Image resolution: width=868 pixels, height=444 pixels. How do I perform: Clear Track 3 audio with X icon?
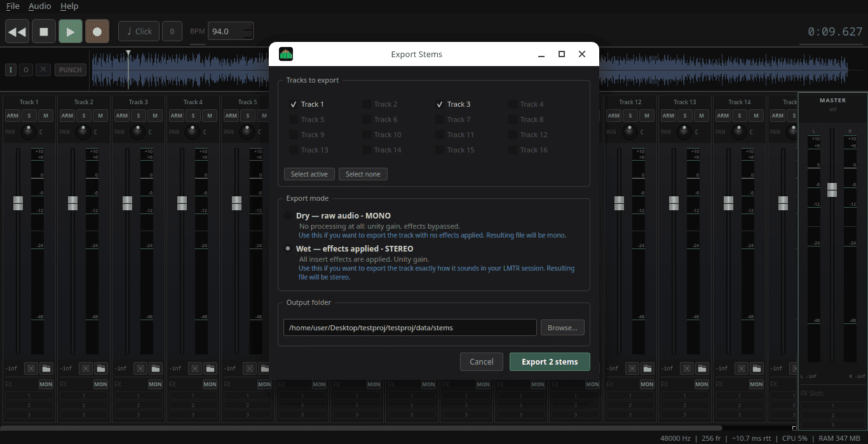coord(140,368)
